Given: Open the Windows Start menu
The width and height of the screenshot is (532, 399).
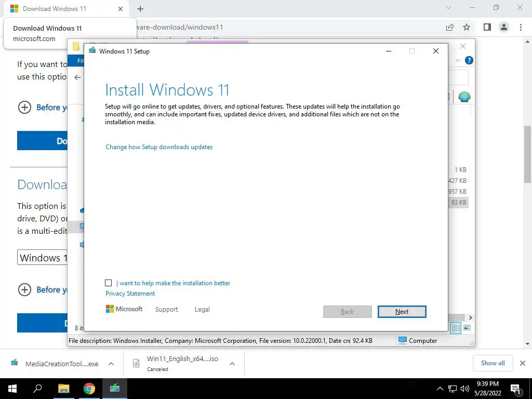Looking at the screenshot, I should click(12, 389).
